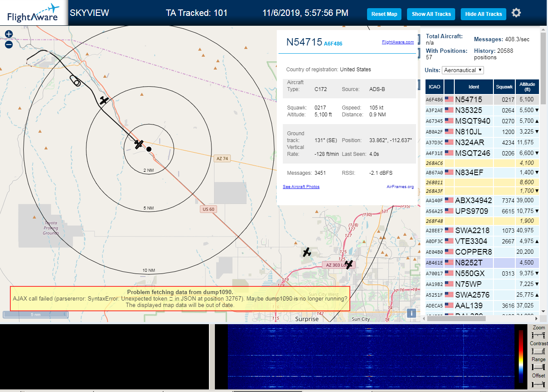Click the receiver site black dot marker
548x392 pixels.
point(149,149)
